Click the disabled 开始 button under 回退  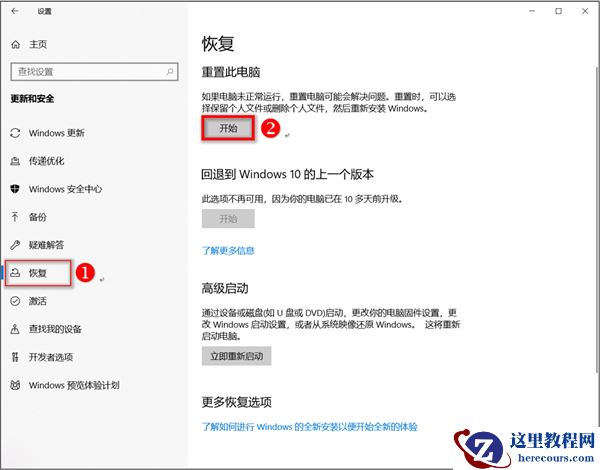click(x=228, y=219)
